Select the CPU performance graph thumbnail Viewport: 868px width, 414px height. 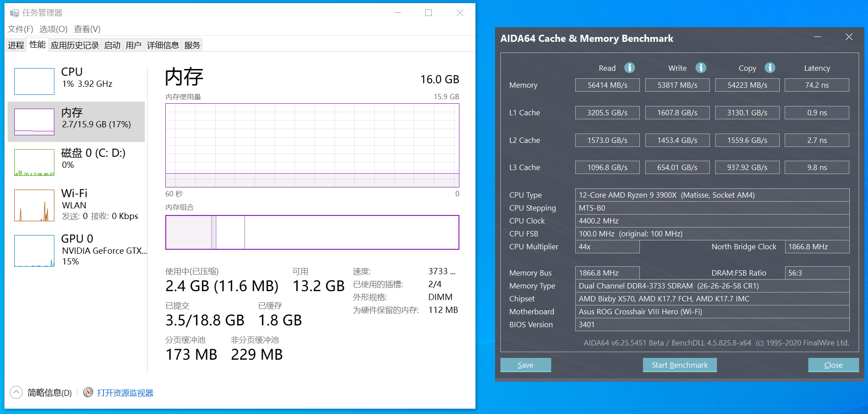(x=34, y=81)
